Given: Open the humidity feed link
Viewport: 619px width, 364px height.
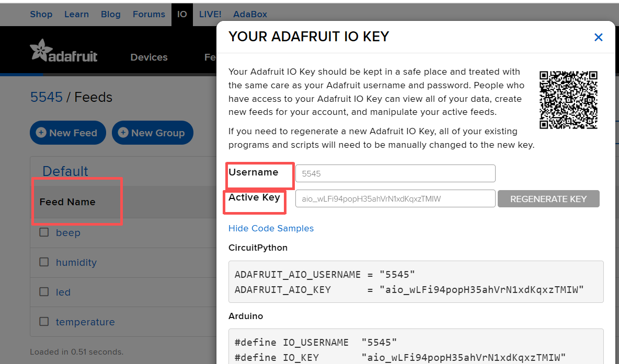Looking at the screenshot, I should [x=76, y=262].
